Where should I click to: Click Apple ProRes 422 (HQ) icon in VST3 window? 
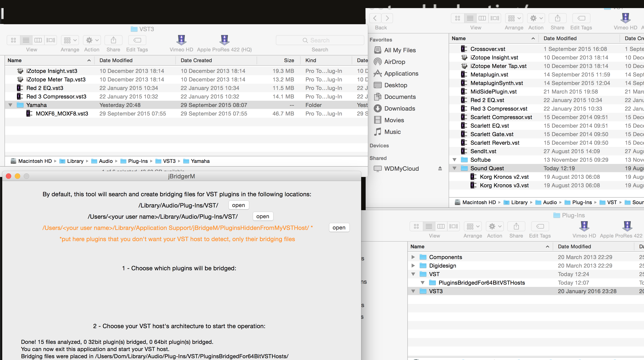pyautogui.click(x=224, y=40)
